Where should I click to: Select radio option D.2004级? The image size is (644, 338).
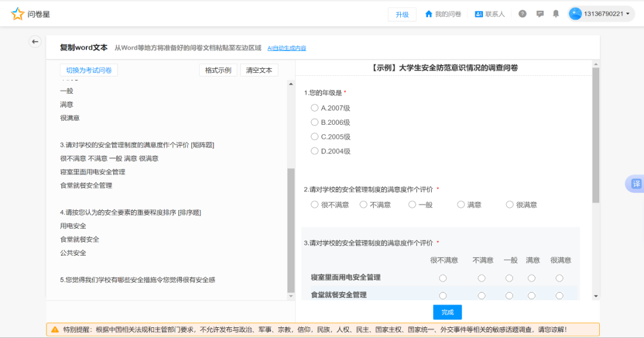click(x=315, y=151)
